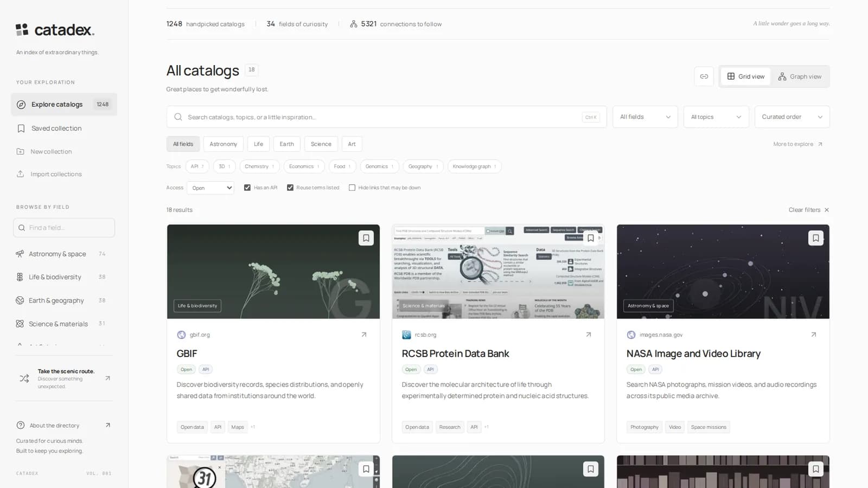Switch to Graph view
The width and height of the screenshot is (868, 488).
tap(800, 76)
